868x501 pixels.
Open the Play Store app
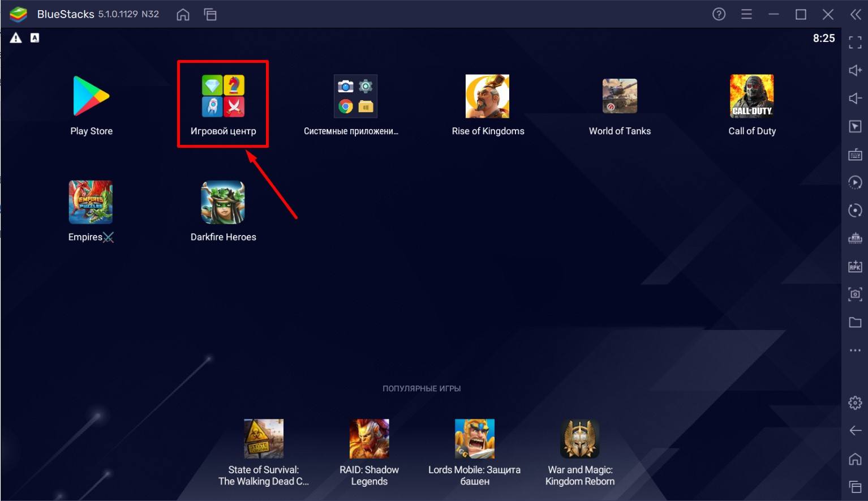tap(91, 97)
